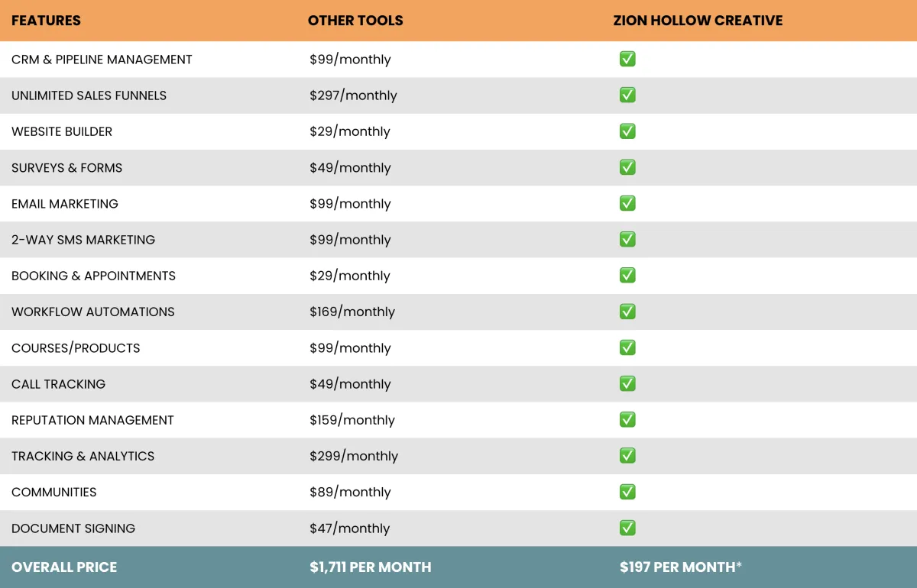
Task: Click the Reputation Management green checkmark
Action: pos(627,419)
